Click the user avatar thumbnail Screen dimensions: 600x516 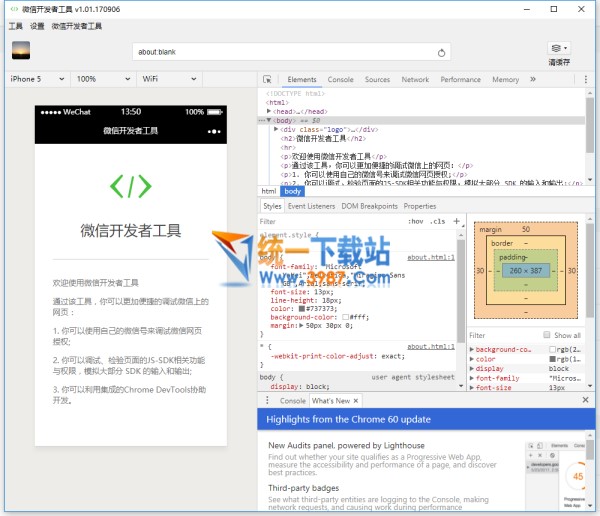point(20,50)
